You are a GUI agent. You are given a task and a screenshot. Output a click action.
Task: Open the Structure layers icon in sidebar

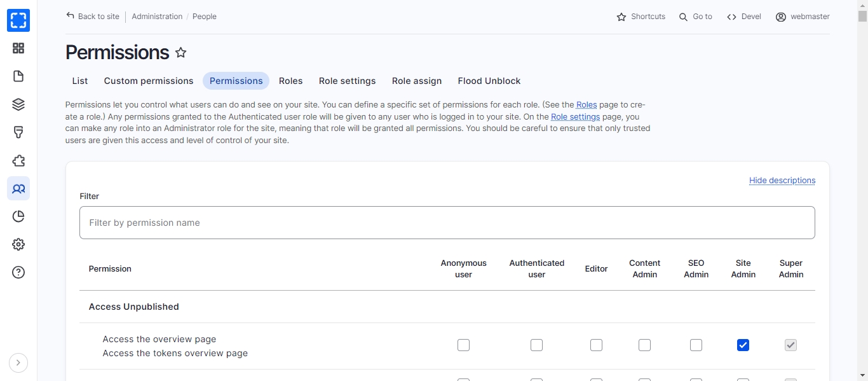(18, 104)
